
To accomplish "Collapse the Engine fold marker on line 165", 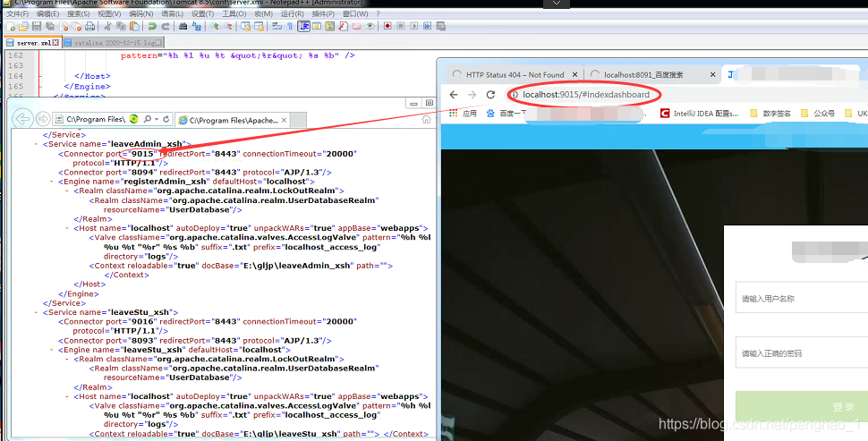I will click(41, 86).
